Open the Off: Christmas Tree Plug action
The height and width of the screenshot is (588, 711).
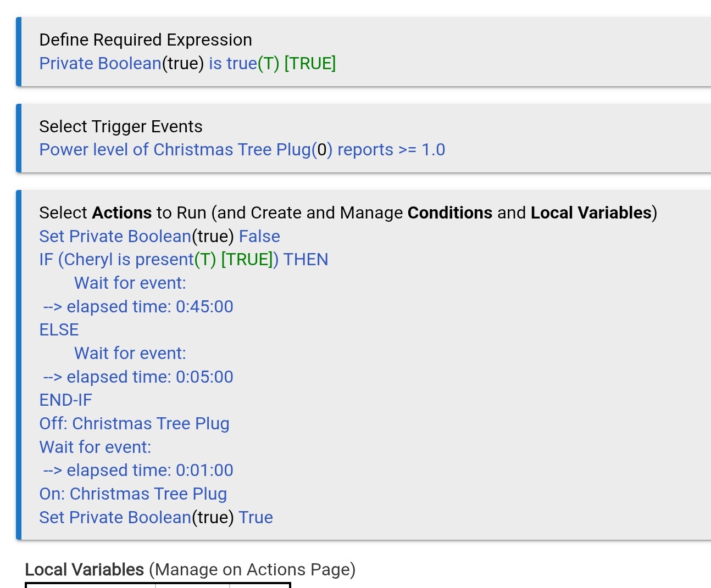[x=134, y=424]
